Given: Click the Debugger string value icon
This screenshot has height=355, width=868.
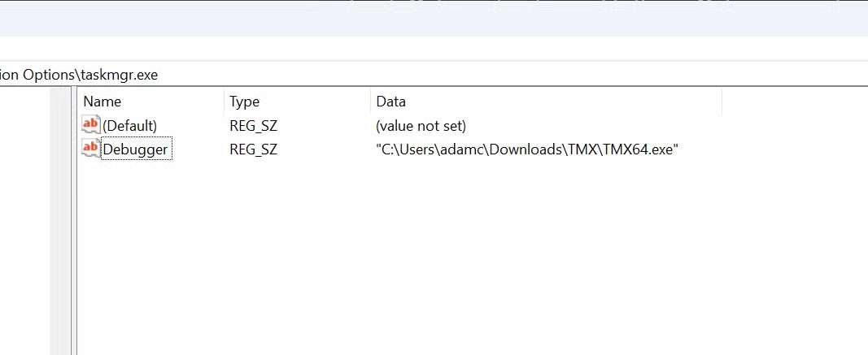Looking at the screenshot, I should (91, 148).
